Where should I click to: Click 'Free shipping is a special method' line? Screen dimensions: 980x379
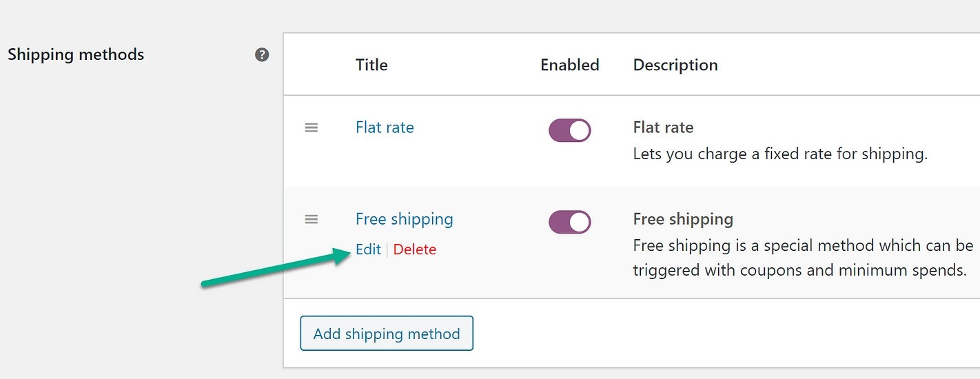point(803,245)
